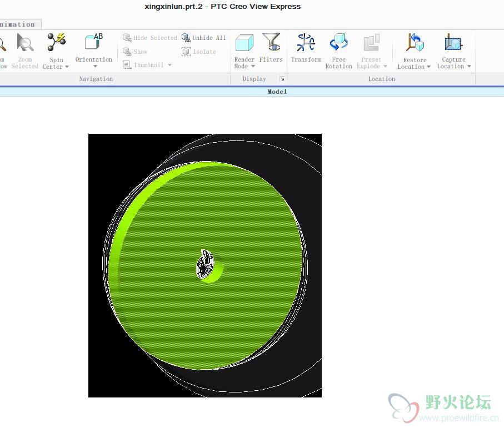This screenshot has width=504, height=428.
Task: Expand the Render Mode dropdown arrow
Action: [253, 67]
